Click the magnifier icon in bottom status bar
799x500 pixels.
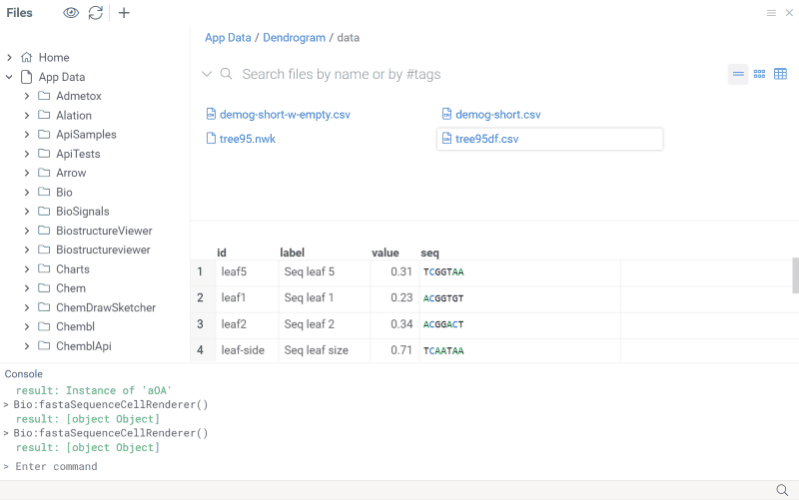(x=782, y=490)
